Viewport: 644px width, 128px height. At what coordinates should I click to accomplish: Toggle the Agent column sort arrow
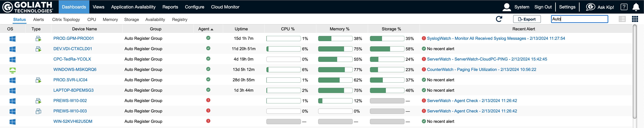coord(212,29)
